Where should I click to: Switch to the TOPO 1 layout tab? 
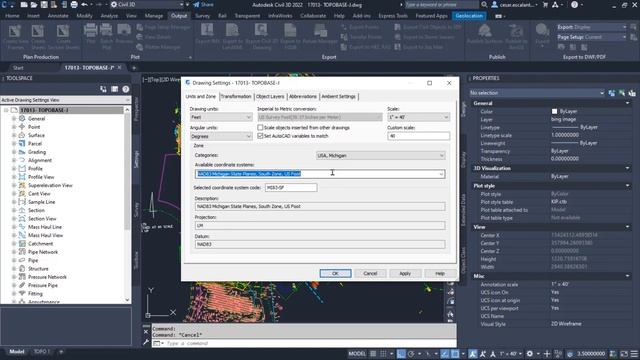click(x=41, y=351)
